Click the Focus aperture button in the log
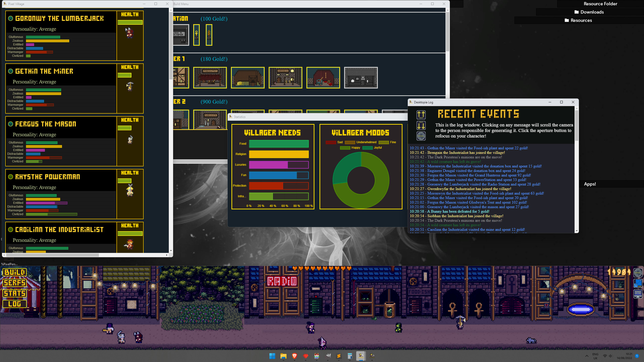The width and height of the screenshot is (644, 362). [x=421, y=136]
